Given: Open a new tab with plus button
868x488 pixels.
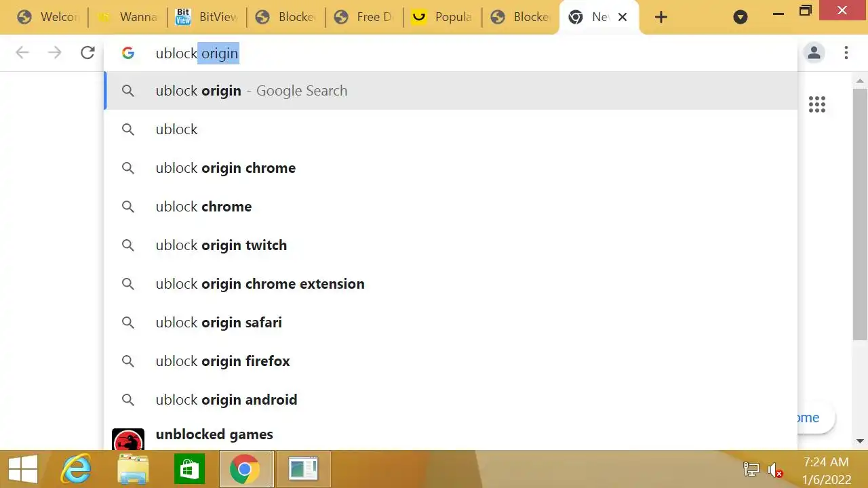Looking at the screenshot, I should (660, 17).
